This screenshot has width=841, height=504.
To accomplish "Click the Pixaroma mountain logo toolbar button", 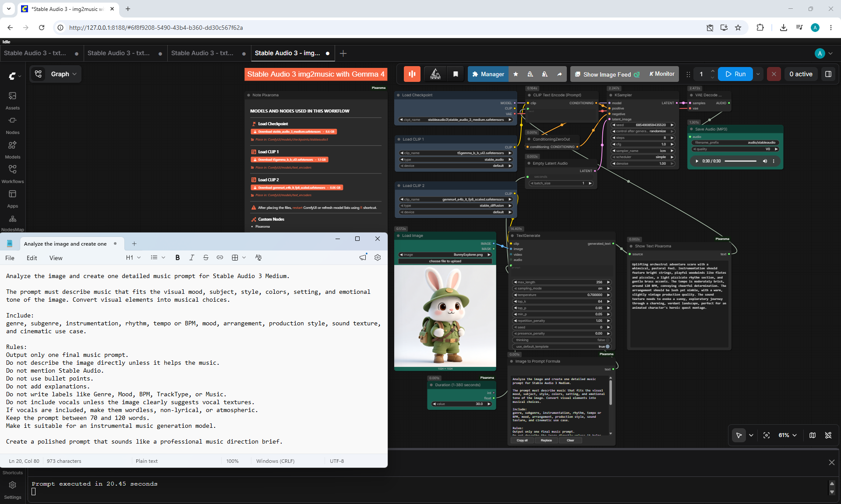I will coord(435,74).
